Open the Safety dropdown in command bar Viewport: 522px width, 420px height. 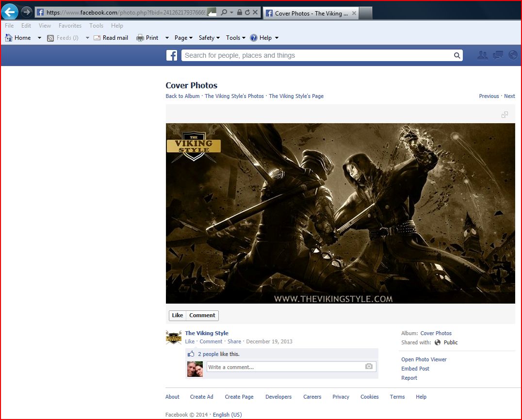[x=209, y=38]
